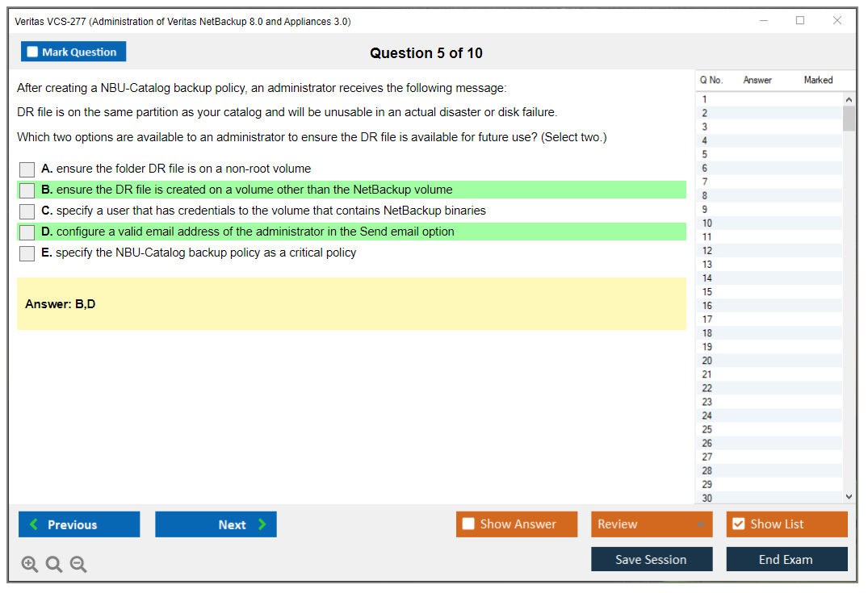Click the End Exam button
The height and width of the screenshot is (593, 868).
786,559
